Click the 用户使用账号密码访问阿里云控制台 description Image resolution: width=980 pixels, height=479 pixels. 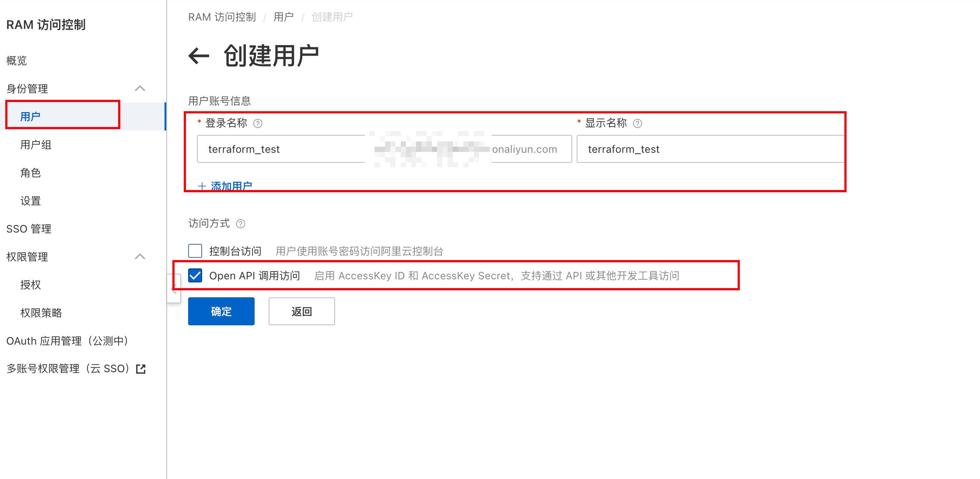coord(360,251)
